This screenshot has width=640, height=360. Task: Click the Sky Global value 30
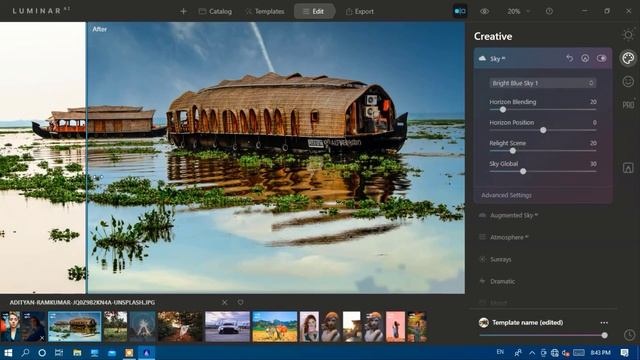point(593,164)
